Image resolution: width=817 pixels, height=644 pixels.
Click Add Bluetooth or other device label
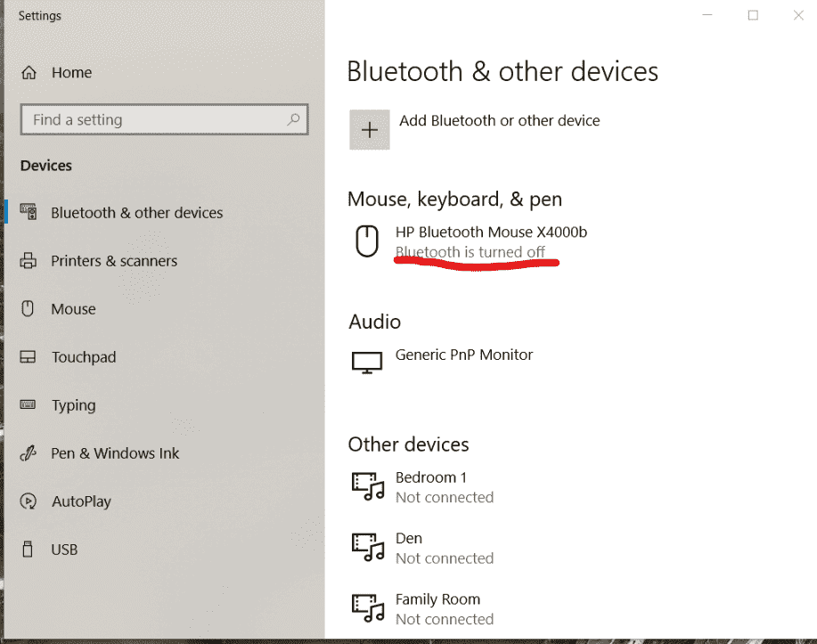coord(499,120)
